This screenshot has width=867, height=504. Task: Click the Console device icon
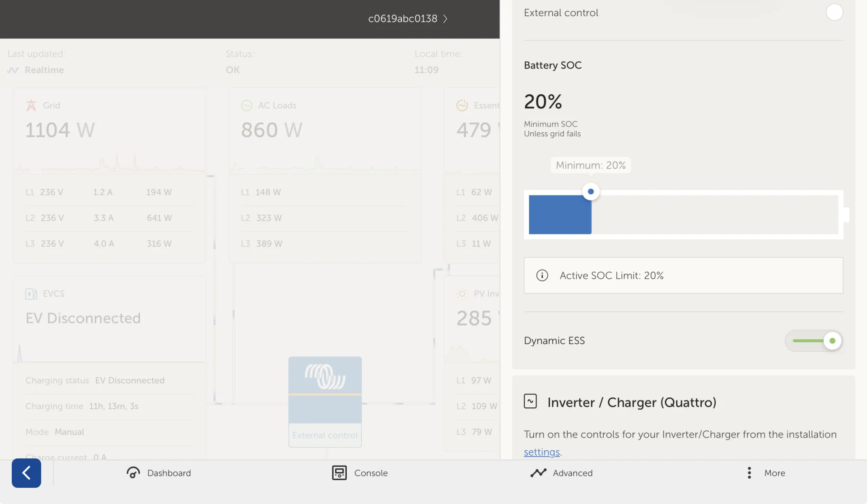pos(339,473)
